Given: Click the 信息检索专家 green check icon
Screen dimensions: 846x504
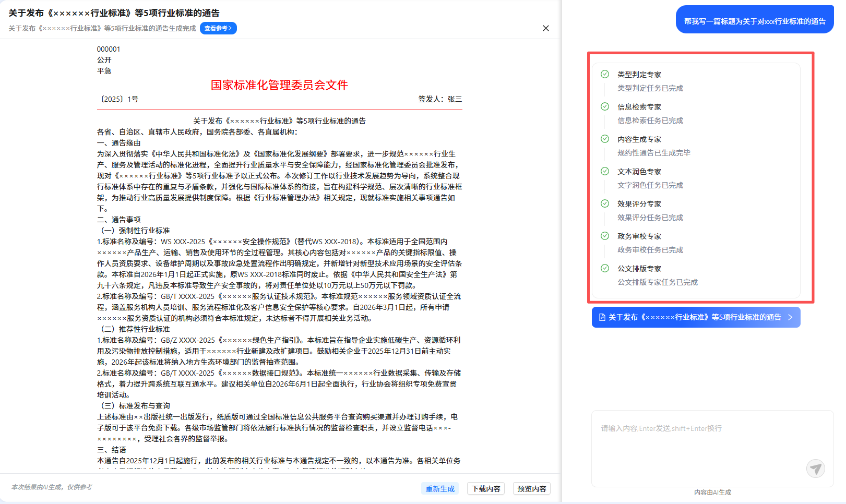Looking at the screenshot, I should click(605, 106).
